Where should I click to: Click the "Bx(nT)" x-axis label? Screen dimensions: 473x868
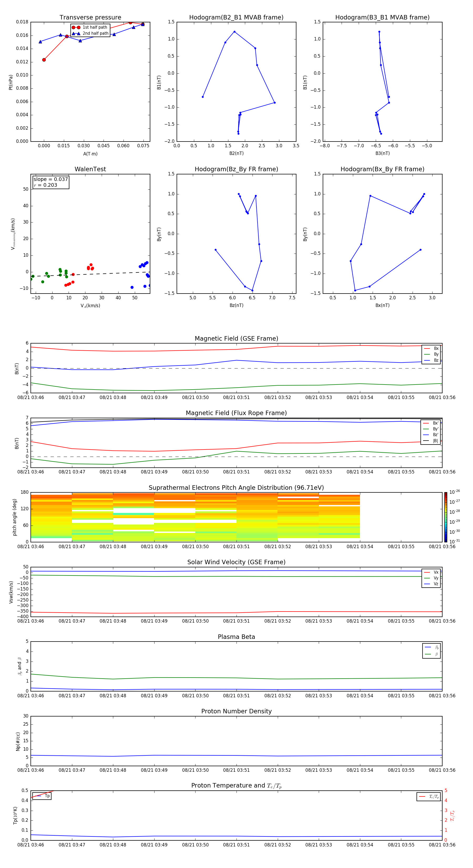[382, 305]
